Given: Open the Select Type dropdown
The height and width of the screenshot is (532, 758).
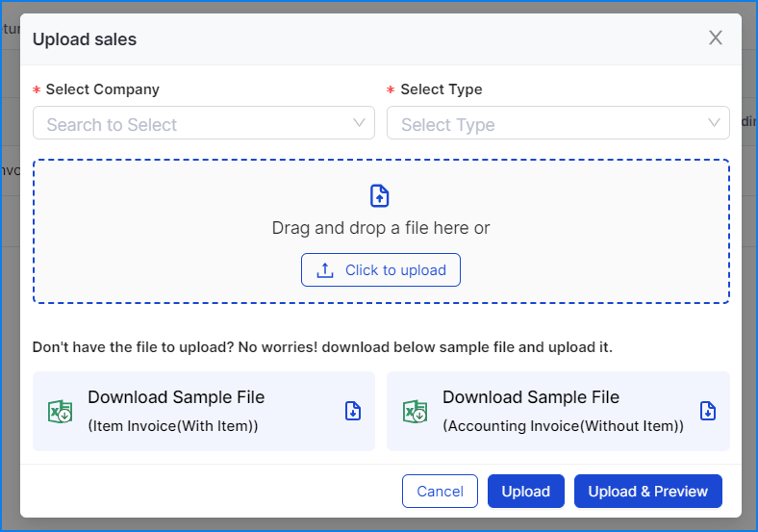Looking at the screenshot, I should (548, 124).
